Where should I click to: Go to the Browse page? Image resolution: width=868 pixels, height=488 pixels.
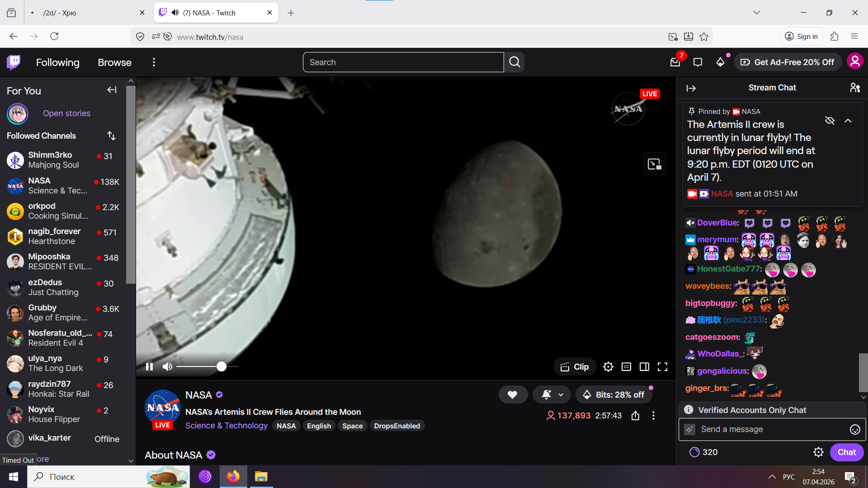(115, 62)
